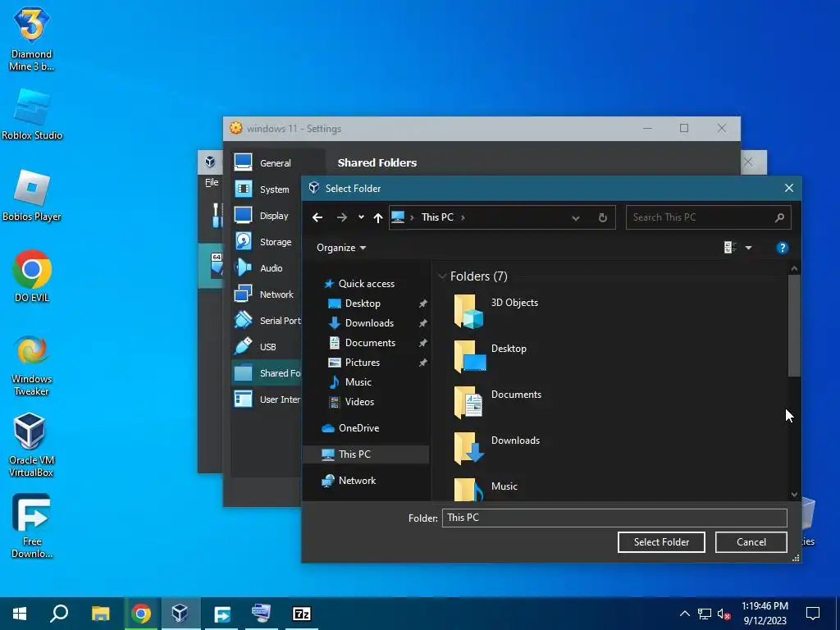Open Network settings category in VirtualBox
840x630 pixels.
click(267, 294)
